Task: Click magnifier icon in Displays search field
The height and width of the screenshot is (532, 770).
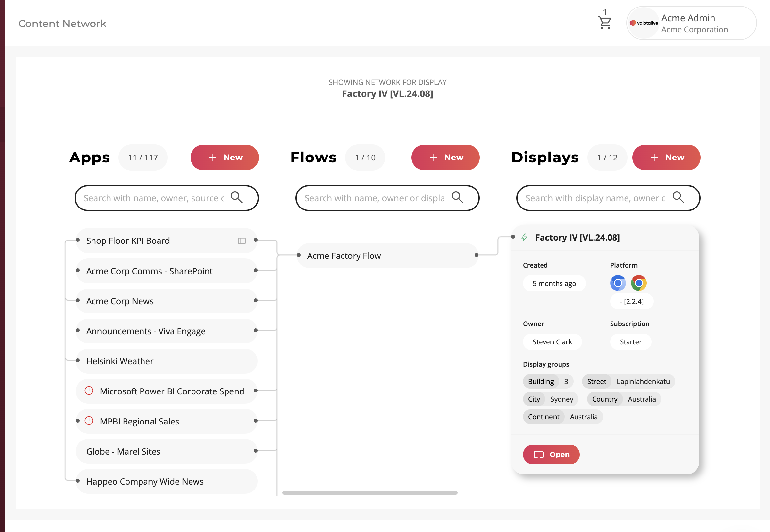Action: (679, 198)
